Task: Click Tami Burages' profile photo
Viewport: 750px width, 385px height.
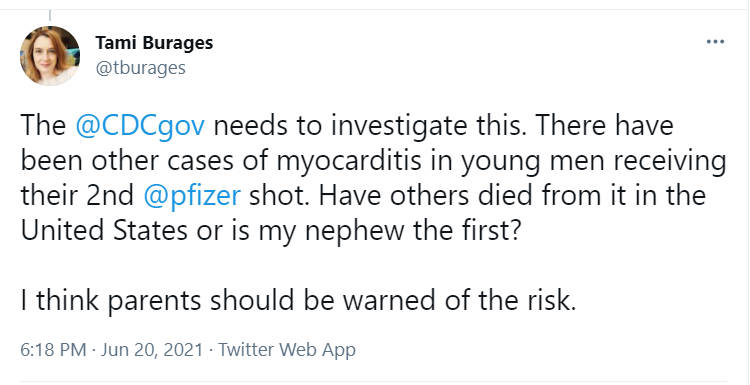Action: click(50, 55)
